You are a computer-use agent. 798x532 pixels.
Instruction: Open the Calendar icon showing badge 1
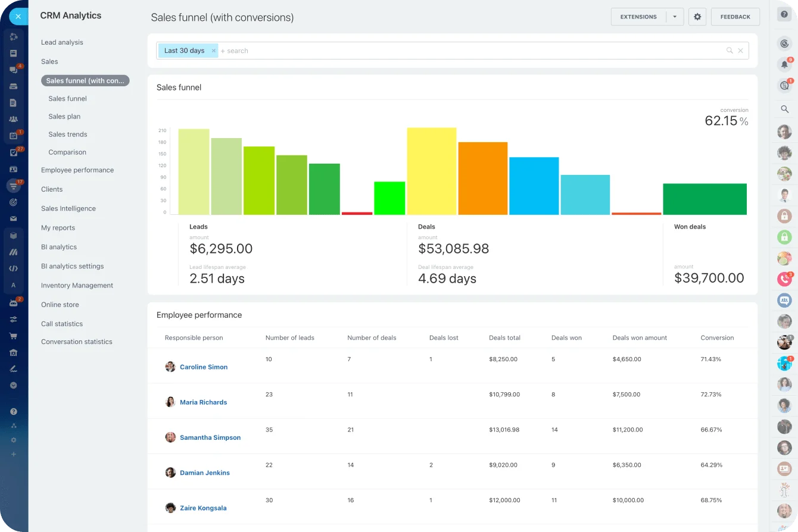14,135
